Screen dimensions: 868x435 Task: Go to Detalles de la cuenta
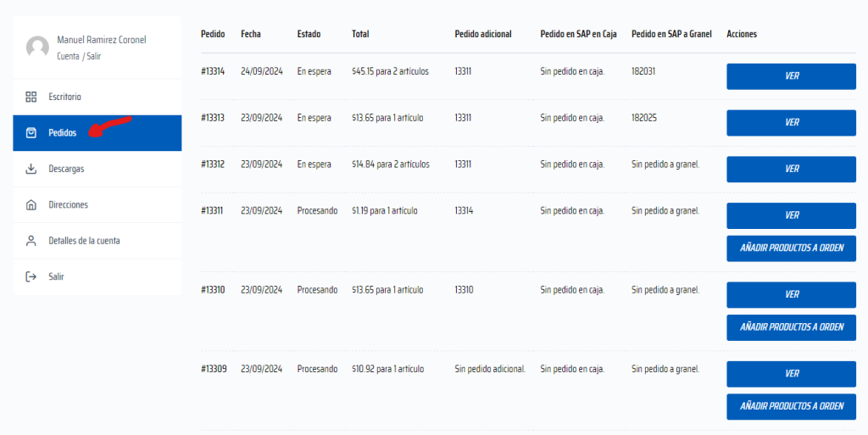click(84, 241)
